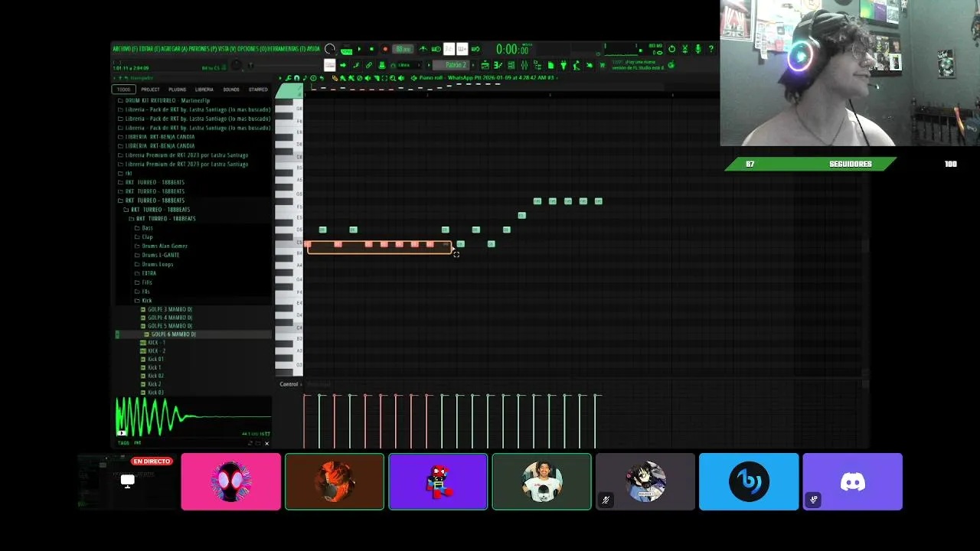980x551 pixels.
Task: Close the sample preview with the X
Action: coord(266,443)
